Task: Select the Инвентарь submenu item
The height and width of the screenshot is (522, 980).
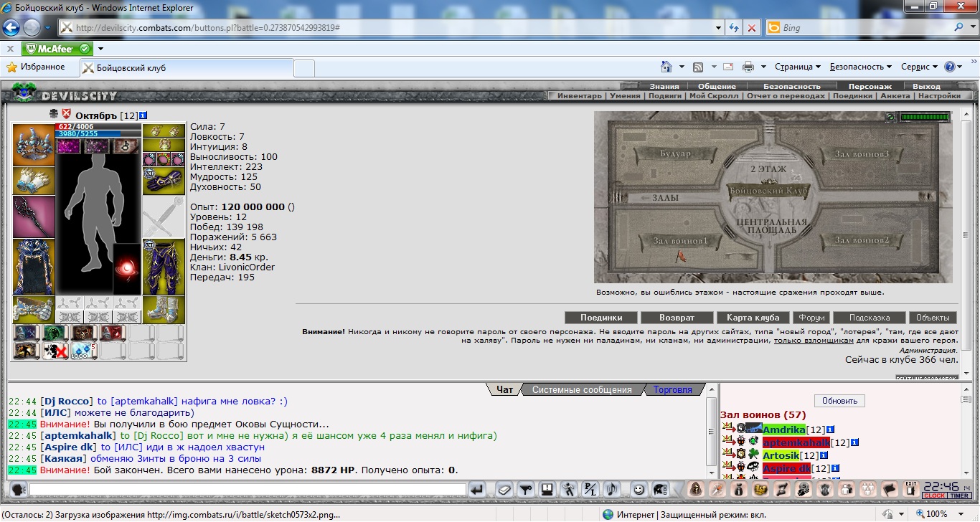Action: point(580,95)
